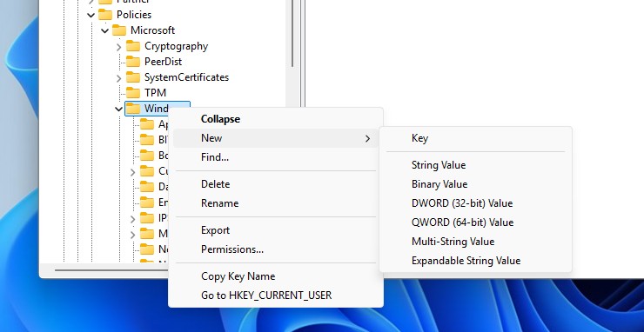The width and height of the screenshot is (644, 332).
Task: Select the Policies key label
Action: (134, 15)
